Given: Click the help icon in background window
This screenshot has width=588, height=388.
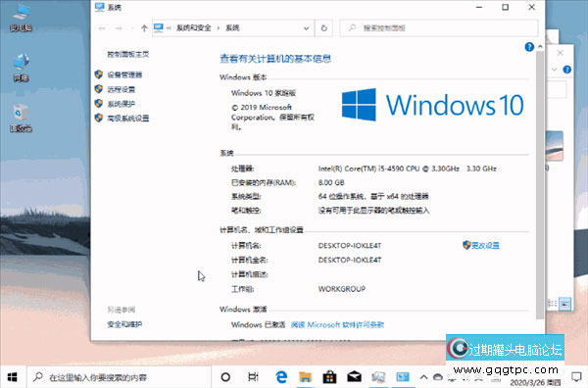Looking at the screenshot, I should tap(567, 70).
